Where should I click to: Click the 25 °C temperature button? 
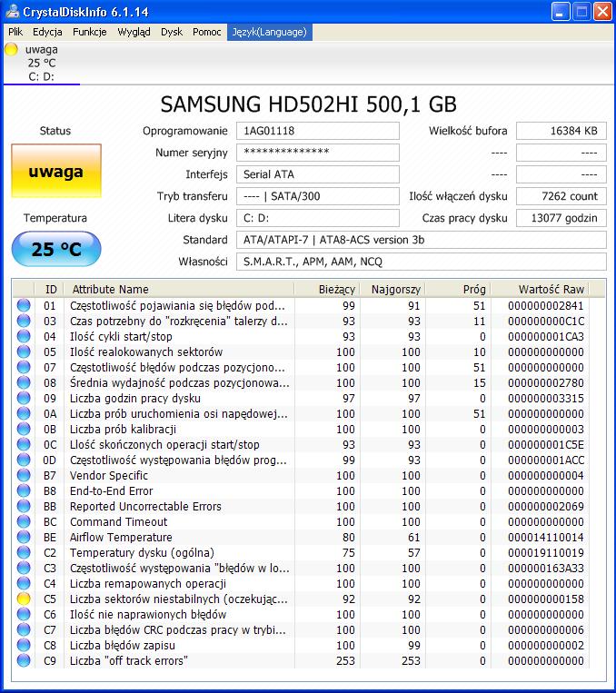[x=56, y=249]
